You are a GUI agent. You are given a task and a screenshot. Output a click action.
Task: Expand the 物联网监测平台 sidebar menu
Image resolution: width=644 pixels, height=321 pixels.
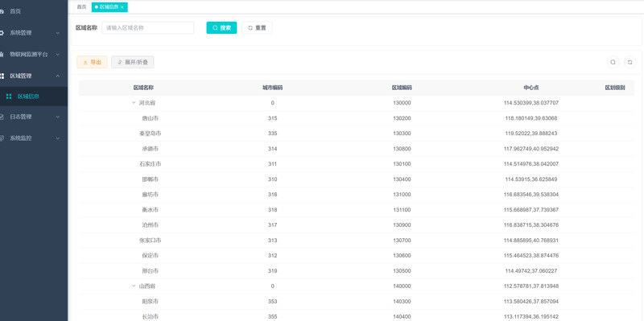click(34, 54)
